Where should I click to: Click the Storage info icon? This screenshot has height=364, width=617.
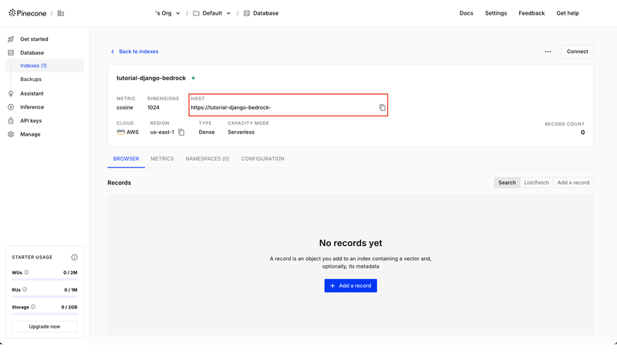click(x=33, y=307)
